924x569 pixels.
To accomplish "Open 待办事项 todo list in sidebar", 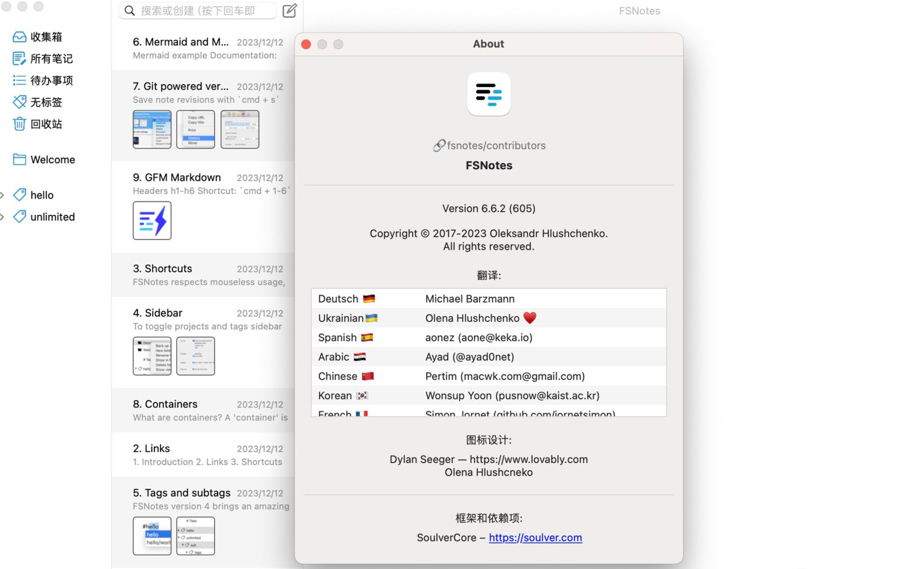I will [x=43, y=81].
